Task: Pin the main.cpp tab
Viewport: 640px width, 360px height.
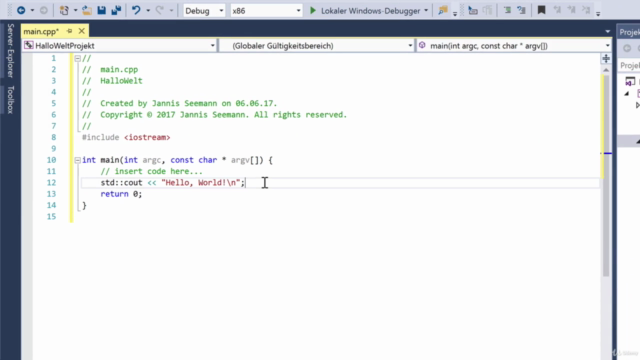Action: coord(69,31)
